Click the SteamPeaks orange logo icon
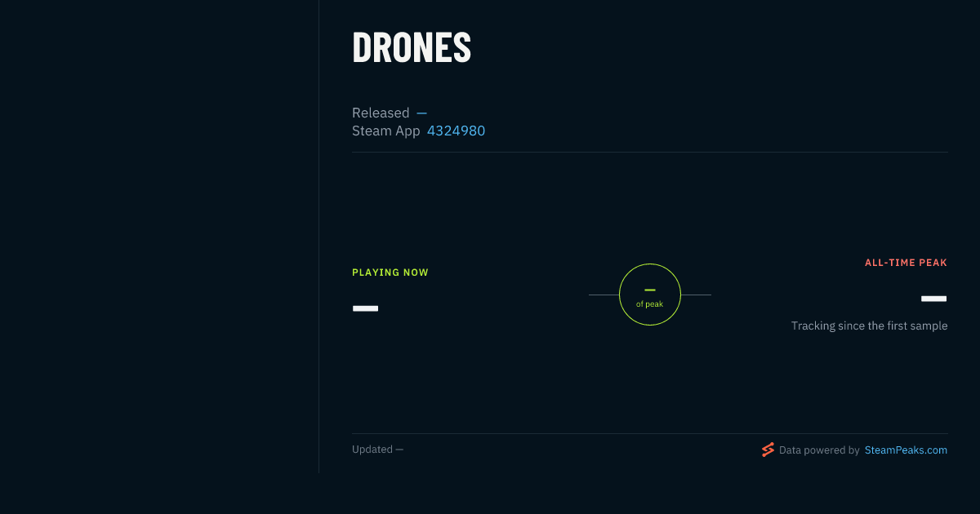980x514 pixels. pos(768,450)
